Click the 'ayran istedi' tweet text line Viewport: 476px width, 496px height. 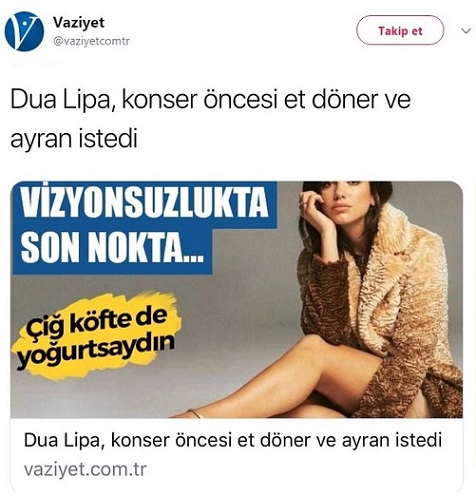point(74,138)
